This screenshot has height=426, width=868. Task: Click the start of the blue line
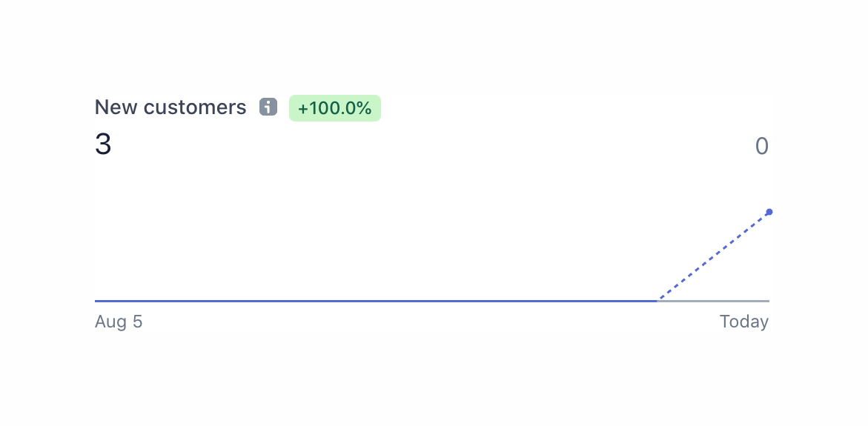coord(97,301)
